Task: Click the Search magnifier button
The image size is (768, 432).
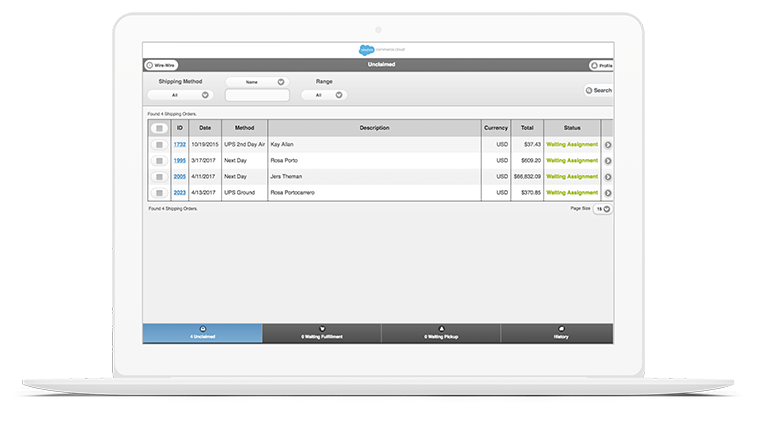Action: click(x=598, y=90)
